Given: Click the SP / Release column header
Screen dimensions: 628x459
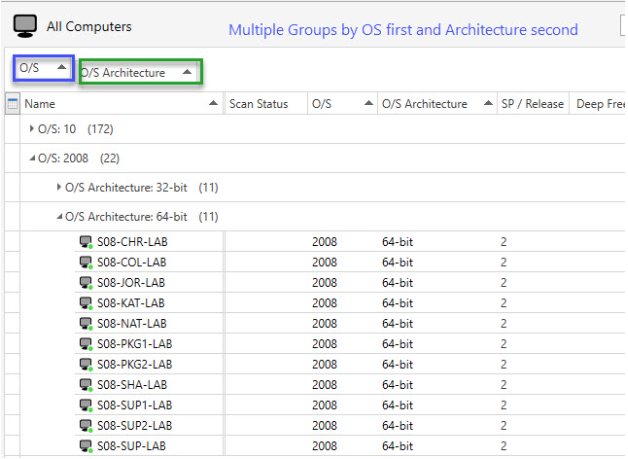Looking at the screenshot, I should tap(532, 104).
